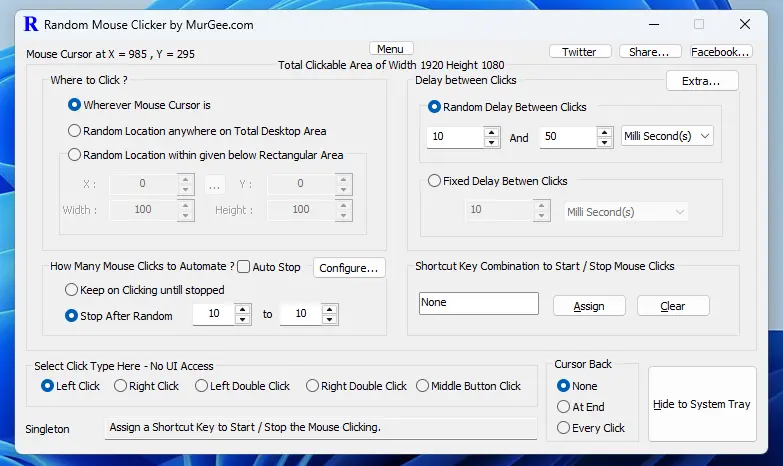
Task: Click the Facebook... button
Action: coord(721,52)
